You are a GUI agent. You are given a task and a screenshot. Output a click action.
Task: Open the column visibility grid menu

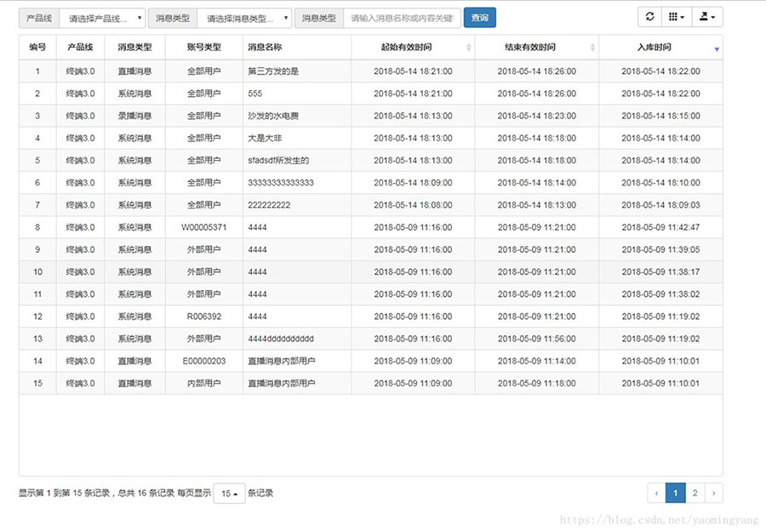[x=677, y=17]
